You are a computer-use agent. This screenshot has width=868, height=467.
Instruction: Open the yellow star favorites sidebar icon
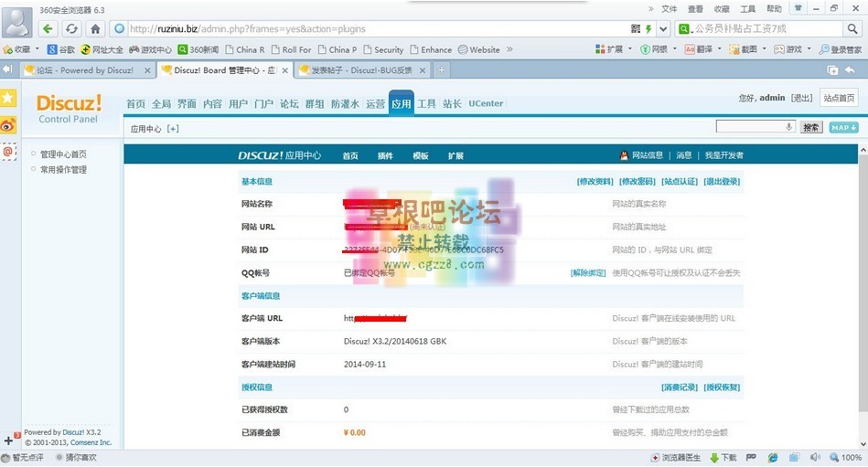click(8, 98)
